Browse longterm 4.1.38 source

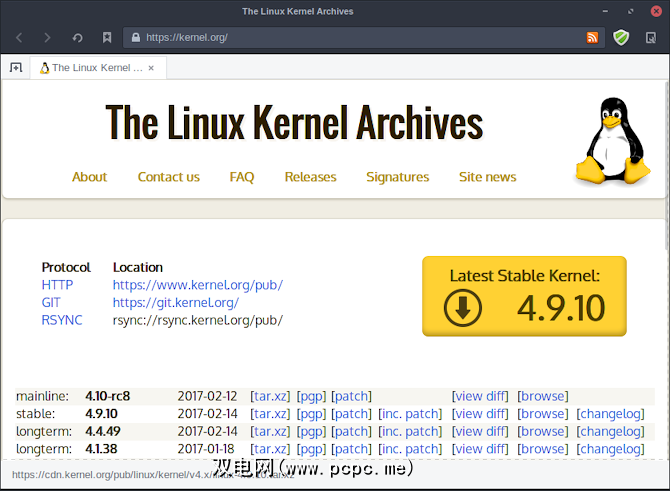coord(543,449)
